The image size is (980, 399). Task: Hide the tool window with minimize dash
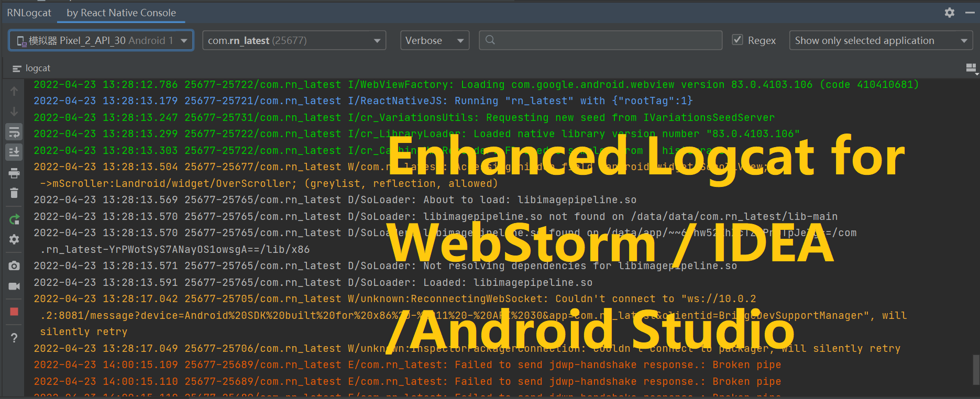click(970, 13)
